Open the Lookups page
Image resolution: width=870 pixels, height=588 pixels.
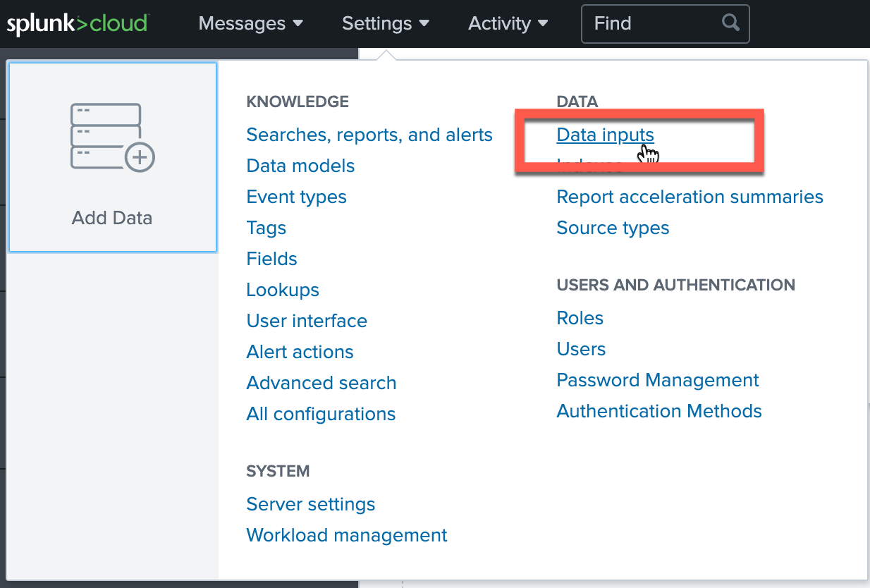282,290
